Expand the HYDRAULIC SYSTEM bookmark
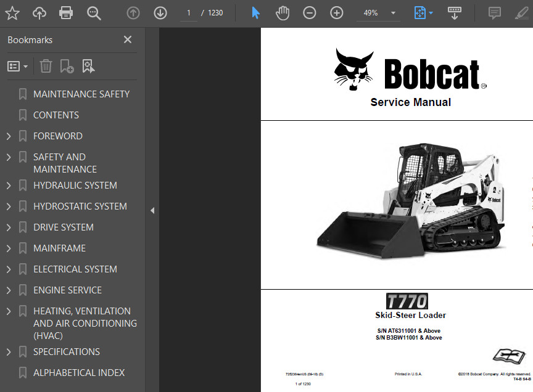 tap(9, 186)
